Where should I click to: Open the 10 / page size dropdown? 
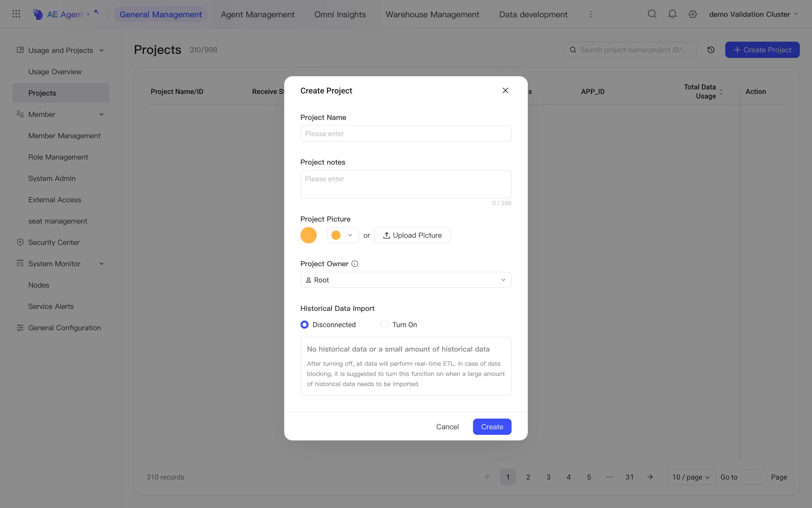691,477
